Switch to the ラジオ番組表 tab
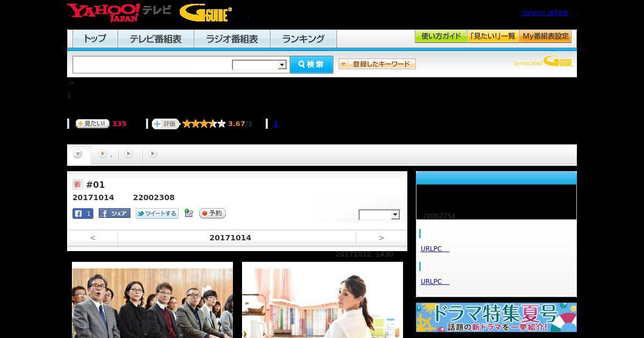Viewport: 644px width, 338px height. coord(232,39)
